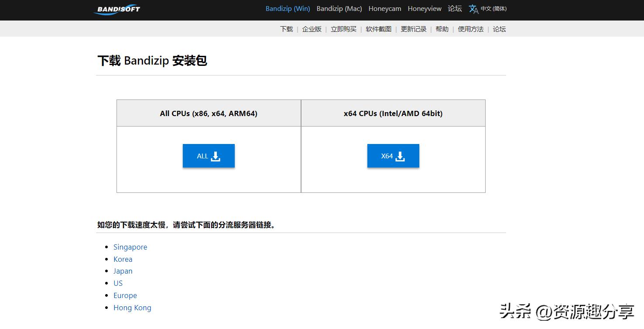Click the 下载 navigation link
The image size is (644, 329).
pyautogui.click(x=286, y=29)
